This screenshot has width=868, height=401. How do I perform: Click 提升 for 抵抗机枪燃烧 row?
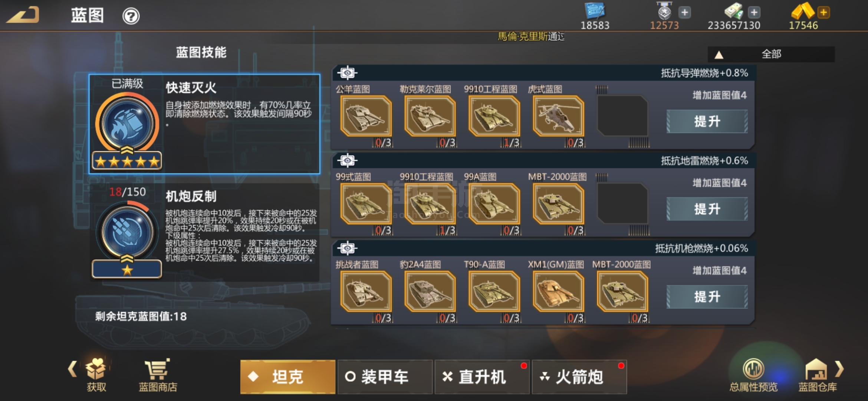coord(707,297)
